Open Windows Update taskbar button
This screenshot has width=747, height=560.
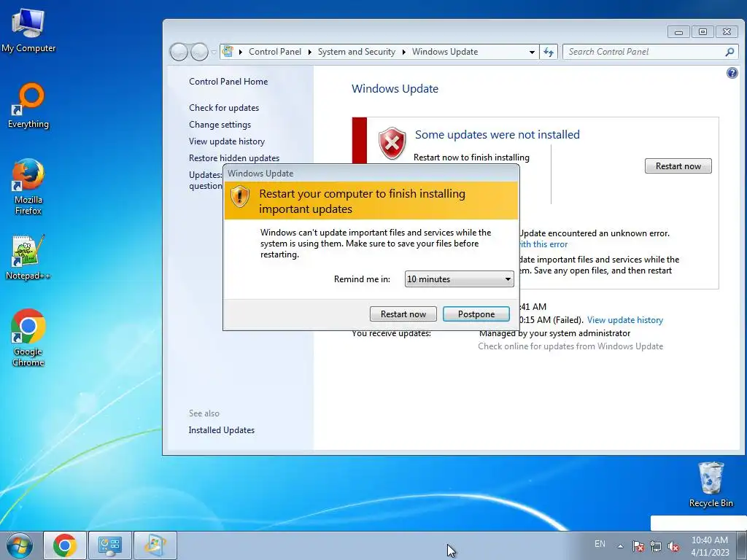[x=155, y=545]
